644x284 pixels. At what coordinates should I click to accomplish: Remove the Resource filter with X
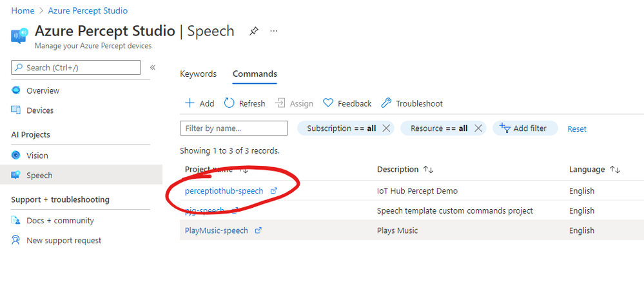pyautogui.click(x=478, y=128)
